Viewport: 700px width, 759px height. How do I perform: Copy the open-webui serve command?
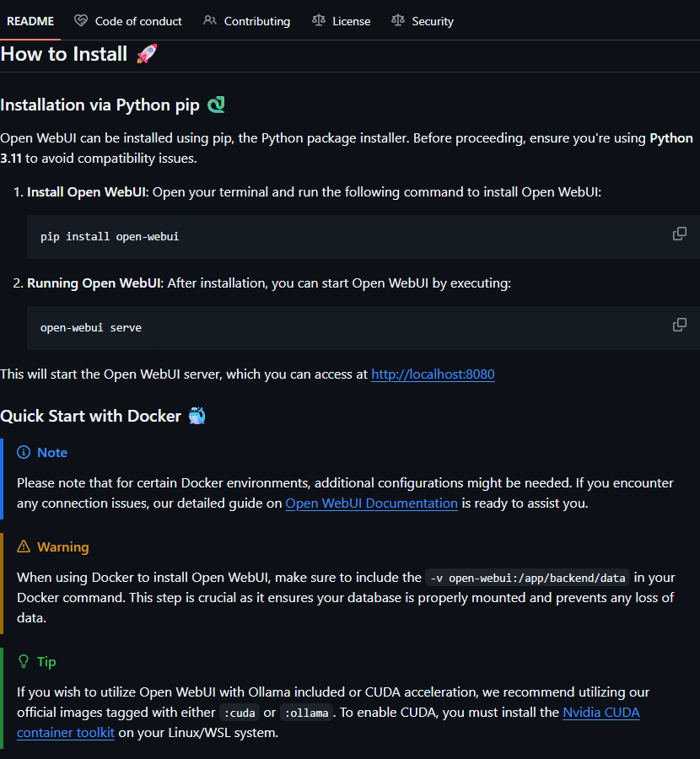click(679, 325)
